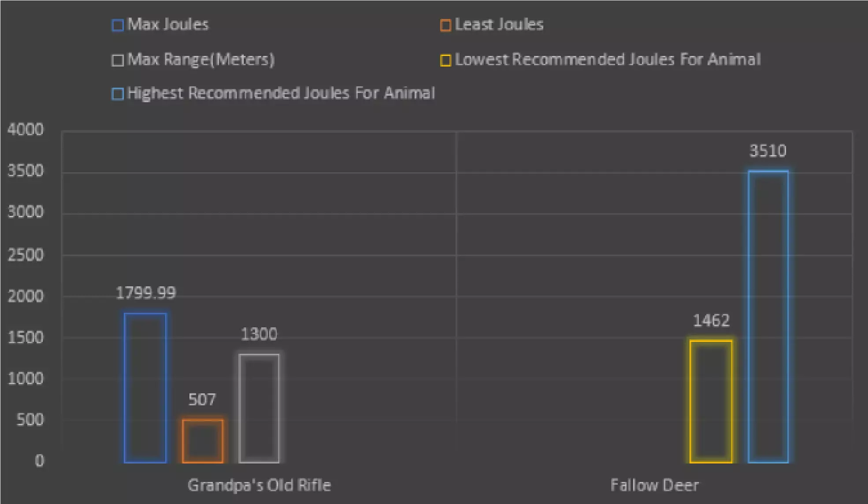
Task: Select the blue Max Joules bar
Action: 145,388
